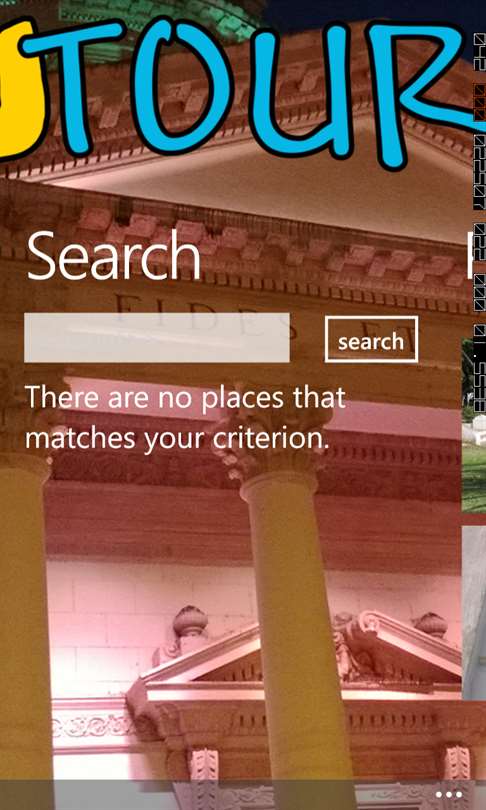486x810 pixels.
Task: Click the white section indicator beside Search
Action: click(469, 256)
